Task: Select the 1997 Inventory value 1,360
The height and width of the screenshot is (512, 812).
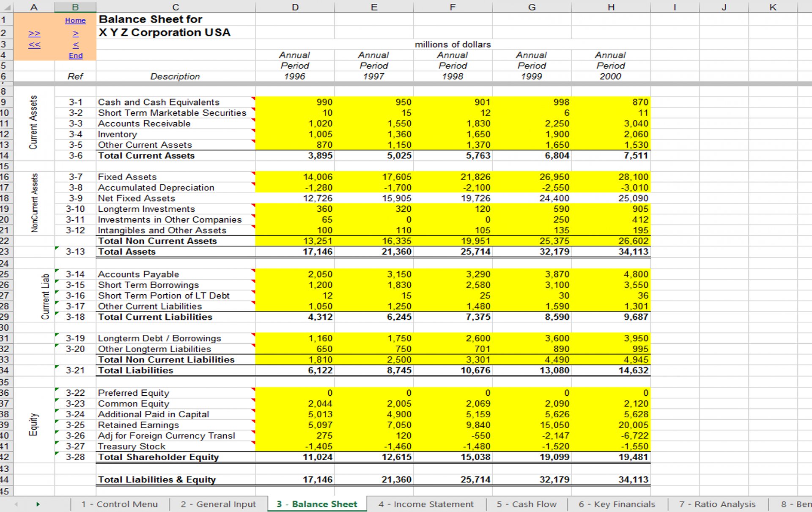Action: (374, 134)
